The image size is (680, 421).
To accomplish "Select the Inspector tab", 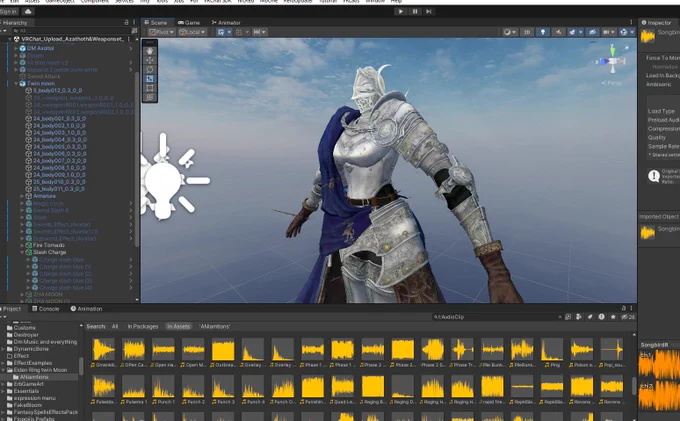I will pos(656,23).
